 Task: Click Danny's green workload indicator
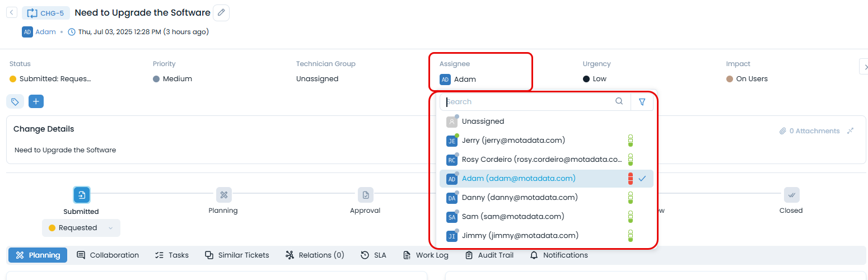630,198
